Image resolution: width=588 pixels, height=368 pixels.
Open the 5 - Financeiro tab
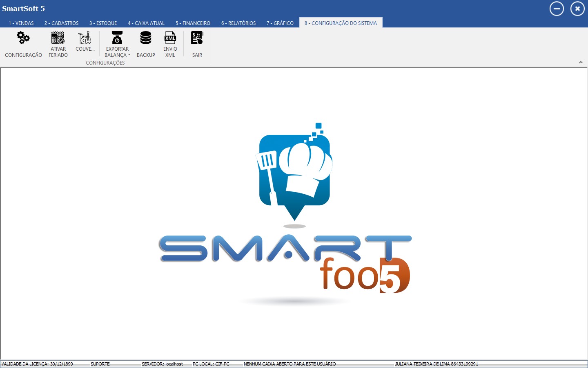193,23
